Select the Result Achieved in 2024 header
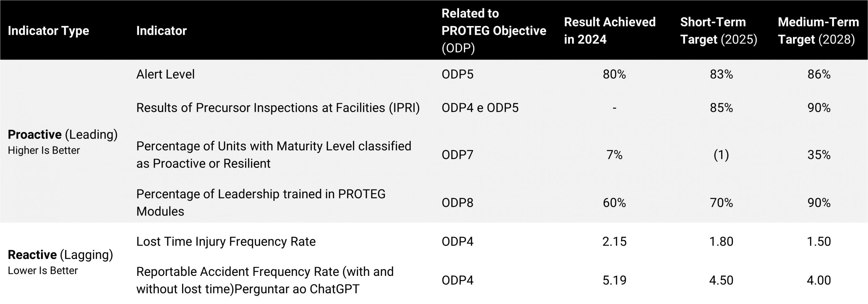 click(x=610, y=31)
